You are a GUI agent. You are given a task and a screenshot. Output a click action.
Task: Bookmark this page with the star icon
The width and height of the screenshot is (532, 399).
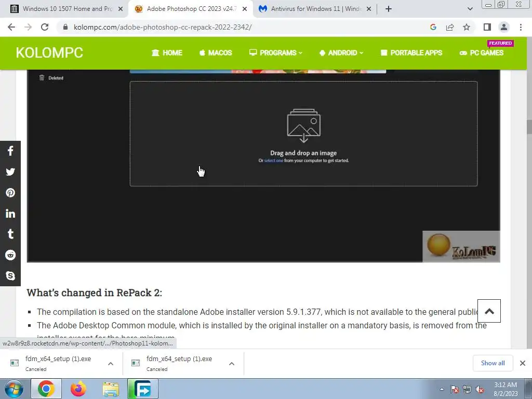point(467,27)
